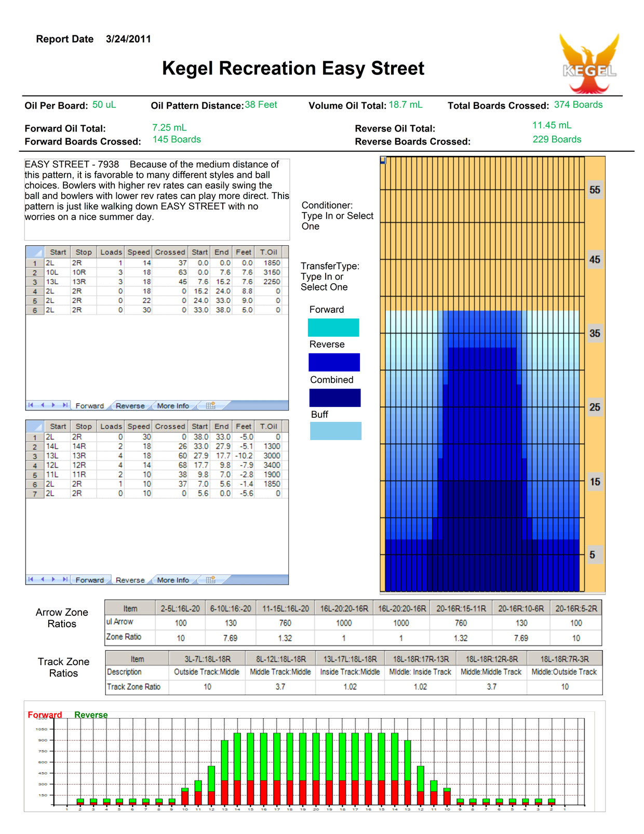This screenshot has width=644, height=834.
Task: Click select-all corner of the upper table
Action: [x=35, y=253]
